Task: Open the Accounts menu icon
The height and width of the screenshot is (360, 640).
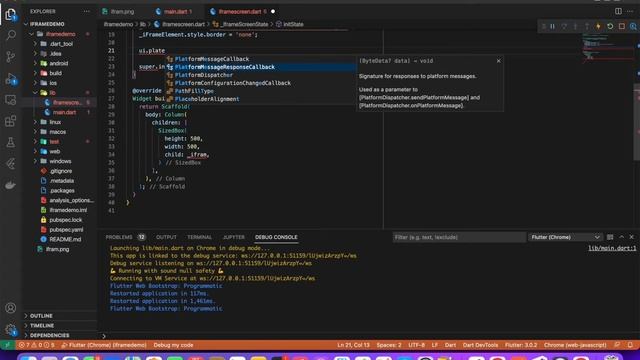Action: click(x=11, y=308)
